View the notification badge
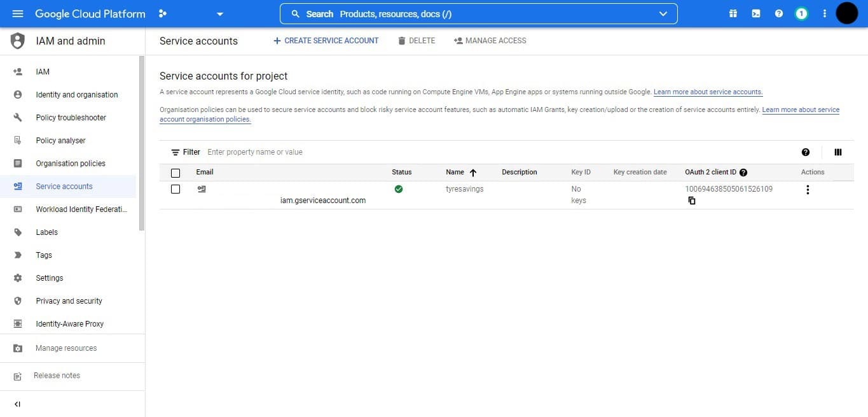The height and width of the screenshot is (417, 868). [x=802, y=13]
